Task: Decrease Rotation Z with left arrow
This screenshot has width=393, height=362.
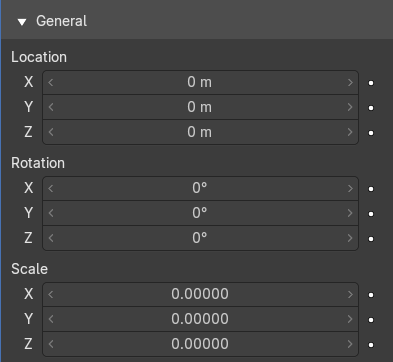Action: coord(51,238)
